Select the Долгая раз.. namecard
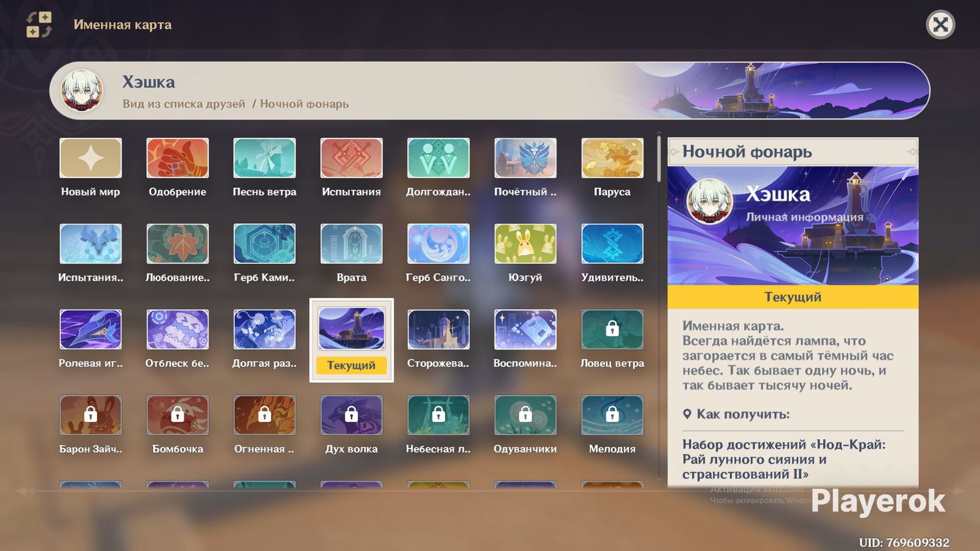Image resolution: width=980 pixels, height=551 pixels. [x=265, y=329]
